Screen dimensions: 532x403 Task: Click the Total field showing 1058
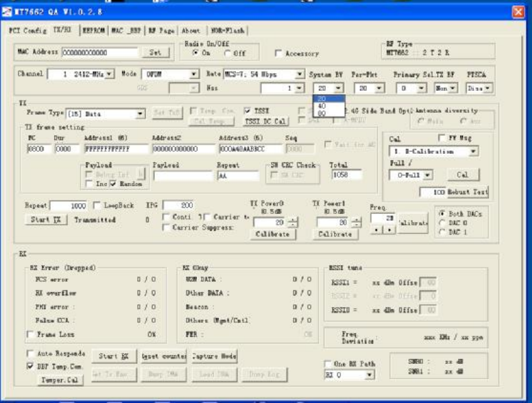click(346, 175)
